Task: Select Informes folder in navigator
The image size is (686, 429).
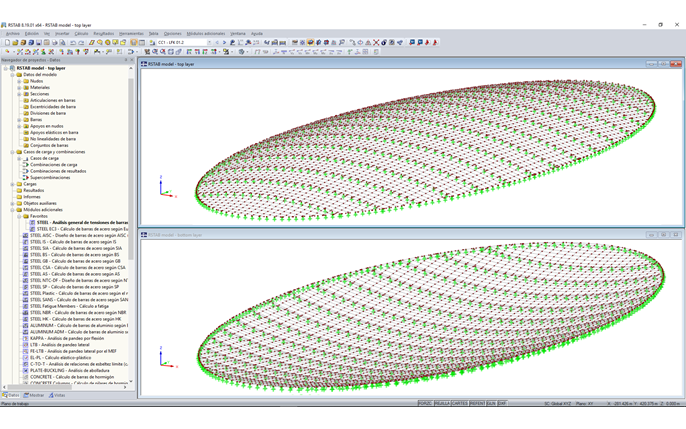Action: coord(32,197)
